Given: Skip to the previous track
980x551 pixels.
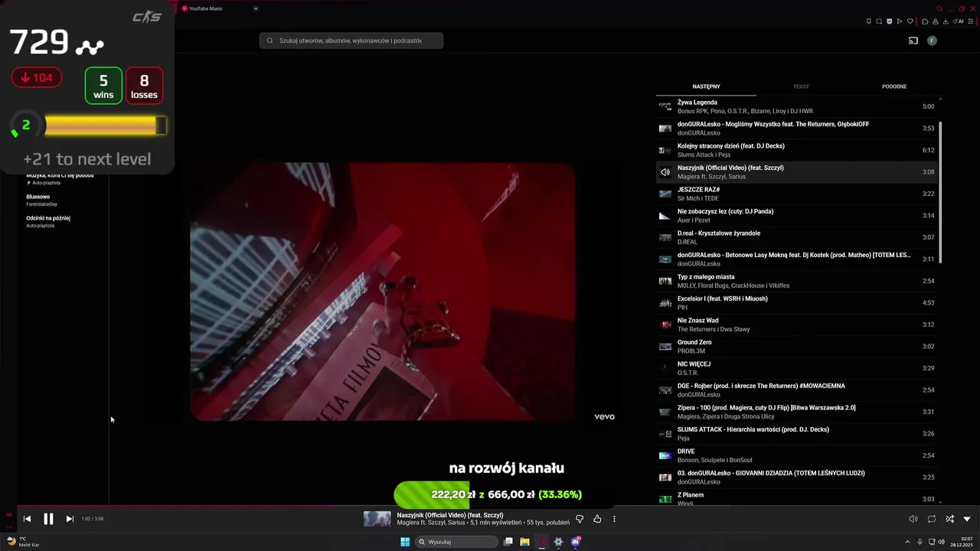Looking at the screenshot, I should (x=27, y=519).
